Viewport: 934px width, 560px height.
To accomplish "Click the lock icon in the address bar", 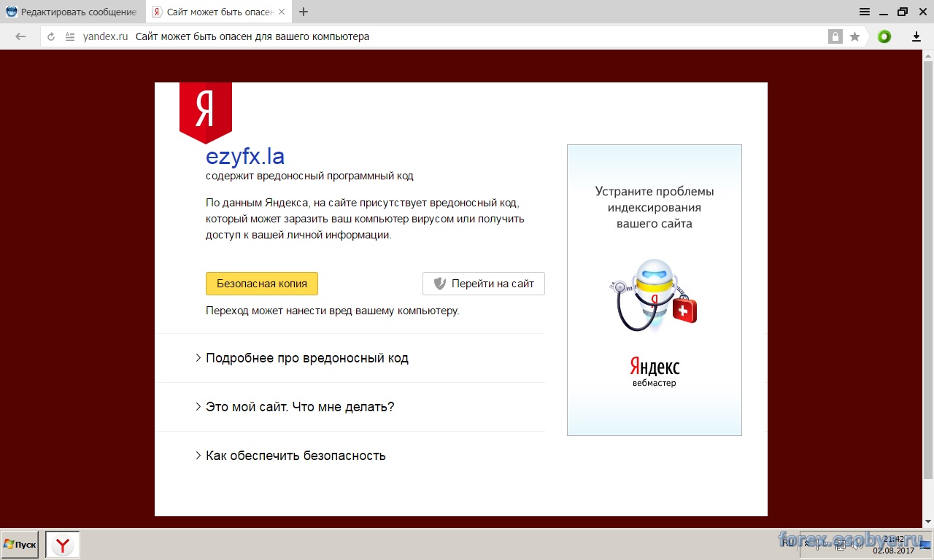I will (835, 36).
